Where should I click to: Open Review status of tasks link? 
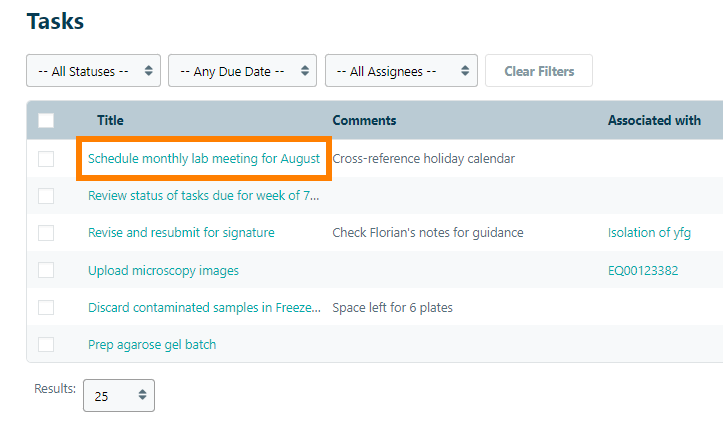pos(204,196)
